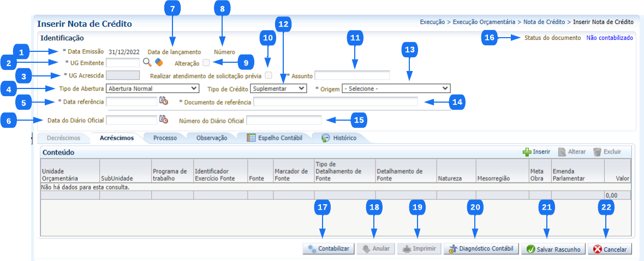The image size is (644, 261).
Task: Click the Salvar Rascunho button
Action: coord(553,249)
